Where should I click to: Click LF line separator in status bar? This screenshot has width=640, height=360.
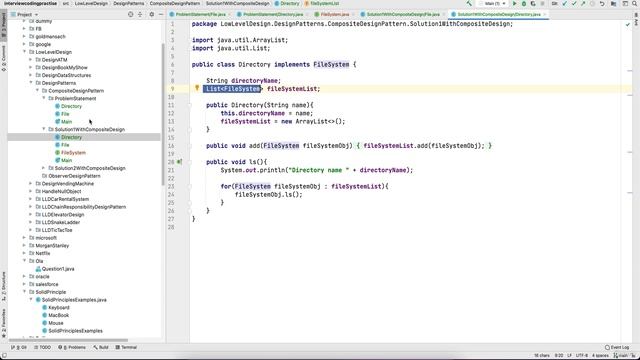click(569, 356)
